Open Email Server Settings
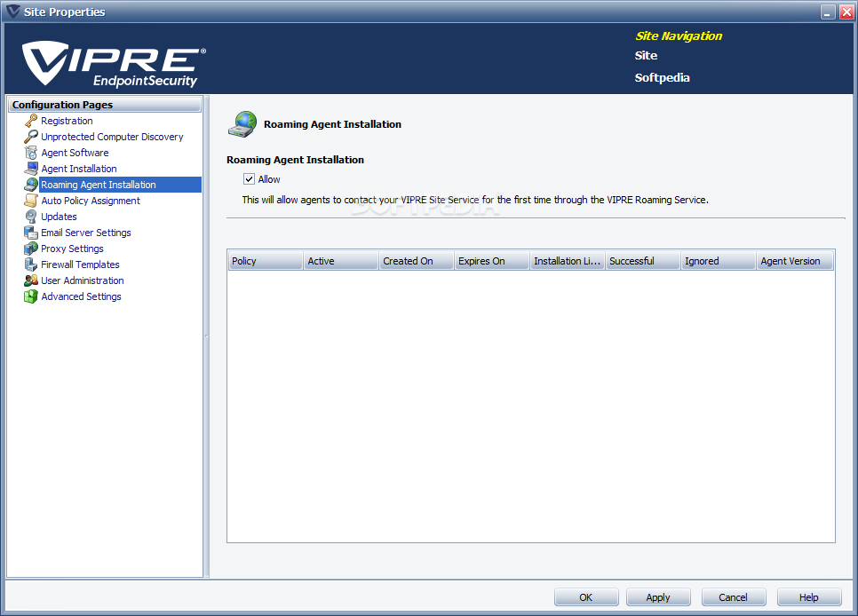 tap(86, 233)
